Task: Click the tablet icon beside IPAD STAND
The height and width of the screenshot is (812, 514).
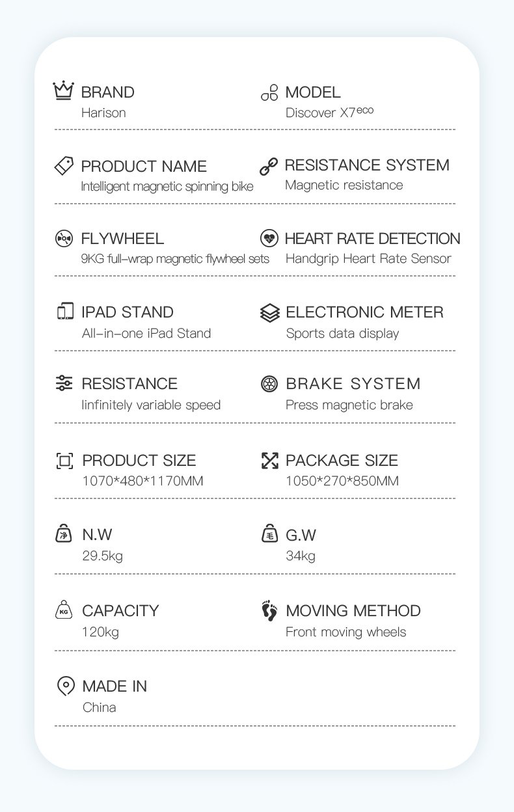Action: tap(65, 312)
